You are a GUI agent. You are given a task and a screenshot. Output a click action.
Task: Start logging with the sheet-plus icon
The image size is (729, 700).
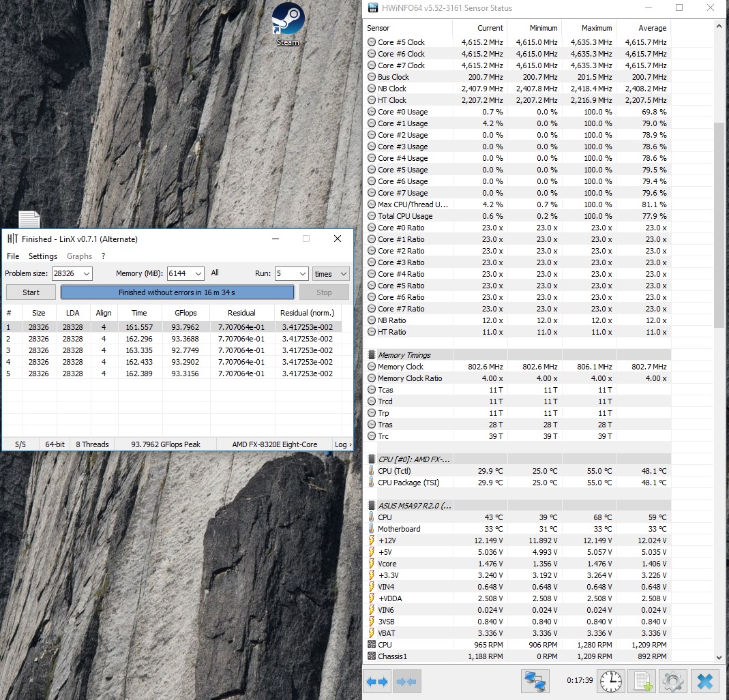click(x=642, y=681)
